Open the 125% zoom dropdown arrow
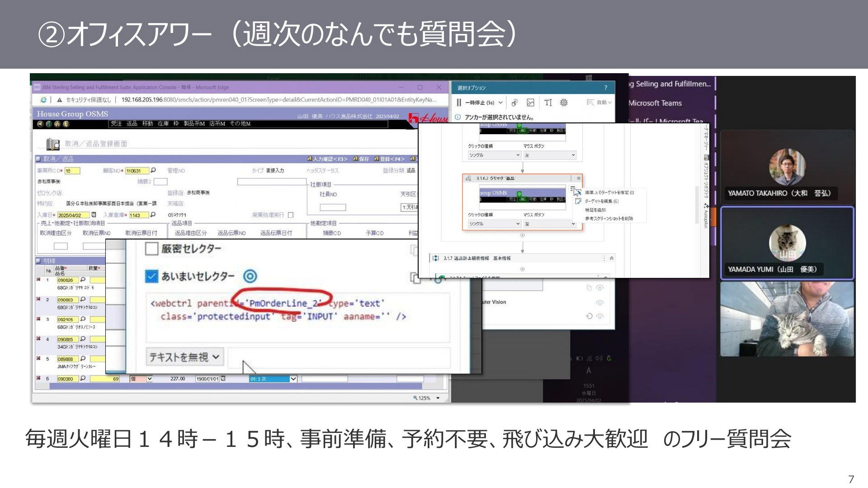 click(438, 398)
